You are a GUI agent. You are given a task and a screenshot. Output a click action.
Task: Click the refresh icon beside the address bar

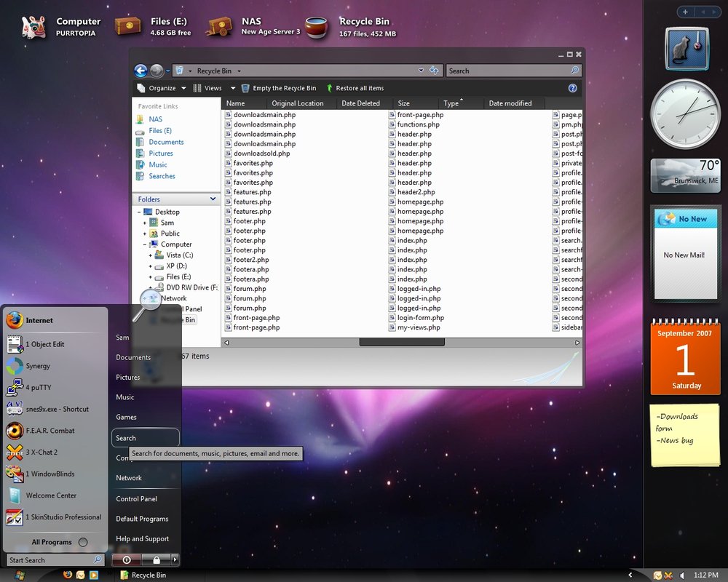click(x=435, y=71)
